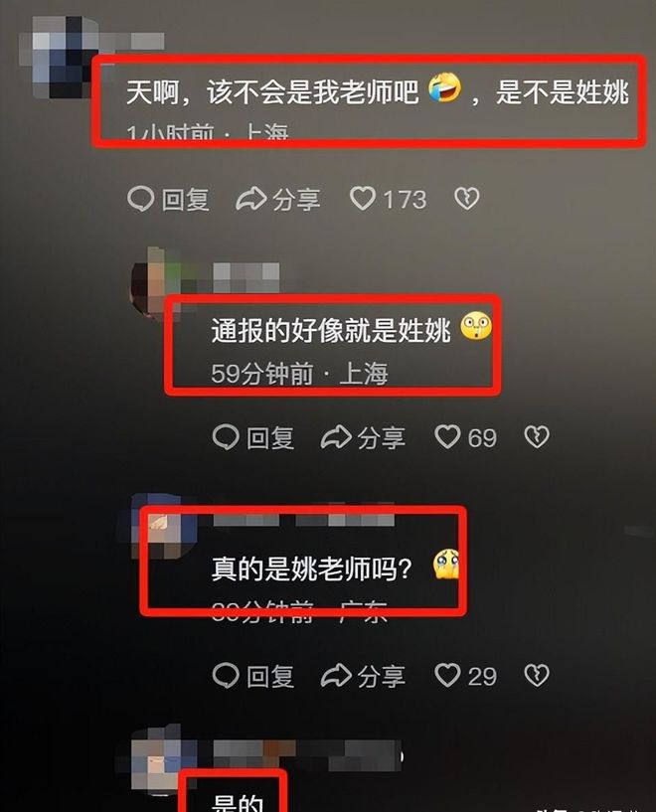The width and height of the screenshot is (656, 812).
Task: Share the 173-like comment
Action: (x=278, y=199)
